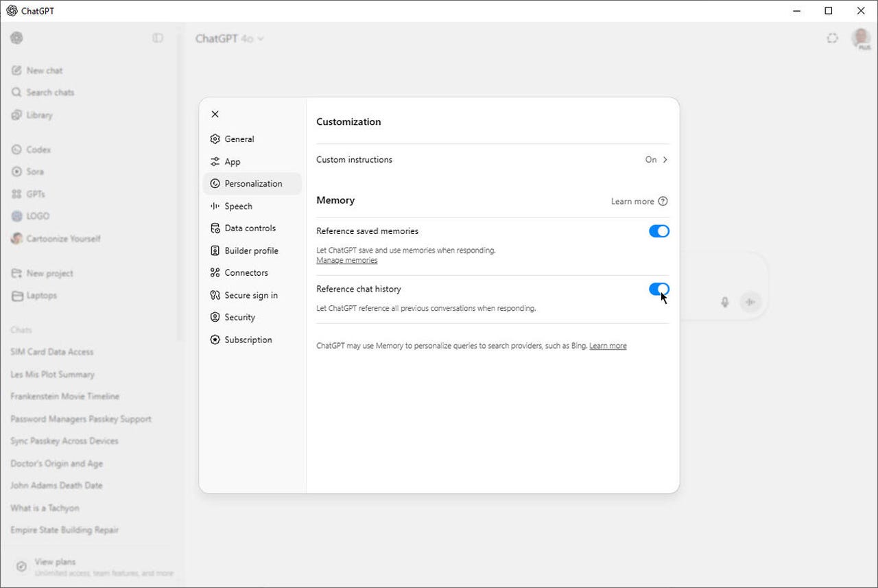Click the Security shield icon

pos(215,317)
